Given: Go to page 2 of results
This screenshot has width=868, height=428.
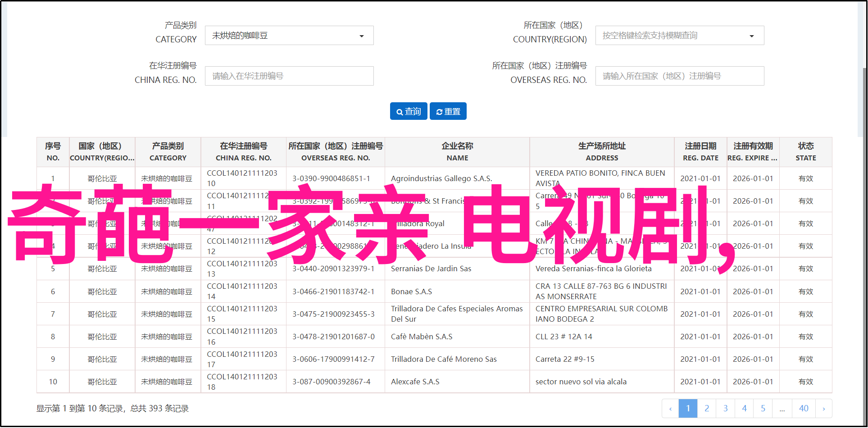Looking at the screenshot, I should [707, 409].
